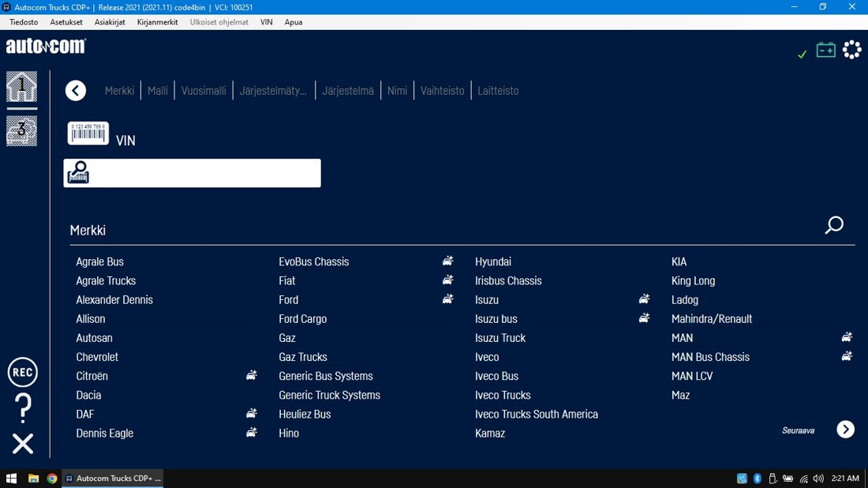Choose Heuliez Bus brand
Screen dimensions: 868x488
[305, 414]
